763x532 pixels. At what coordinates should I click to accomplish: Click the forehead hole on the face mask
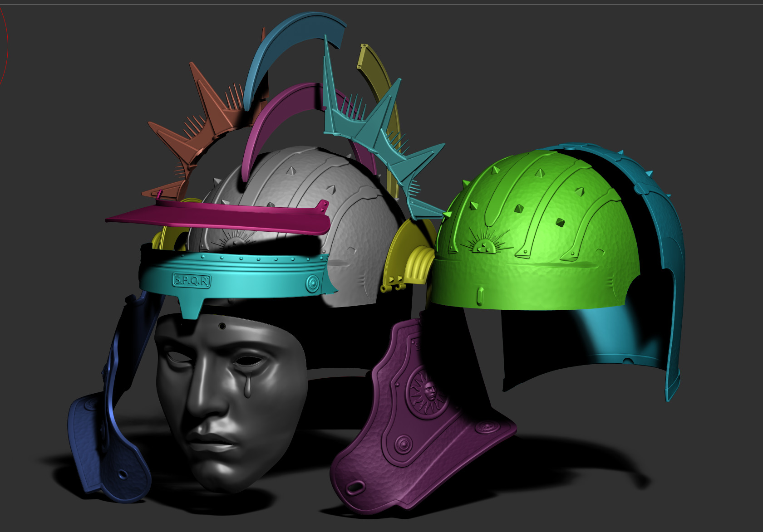point(222,326)
